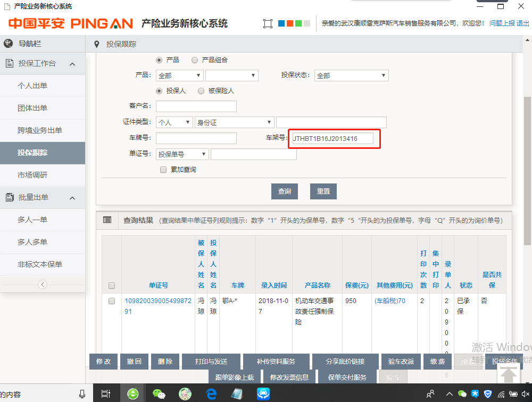
Task: Click the 查询结果 list icon
Action: pyautogui.click(x=107, y=220)
